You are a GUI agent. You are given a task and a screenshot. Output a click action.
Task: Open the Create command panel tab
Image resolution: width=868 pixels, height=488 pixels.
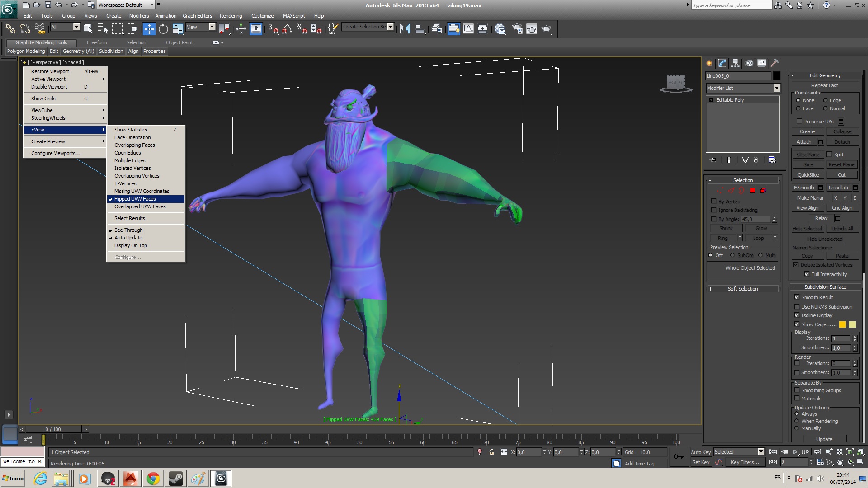[x=709, y=63]
